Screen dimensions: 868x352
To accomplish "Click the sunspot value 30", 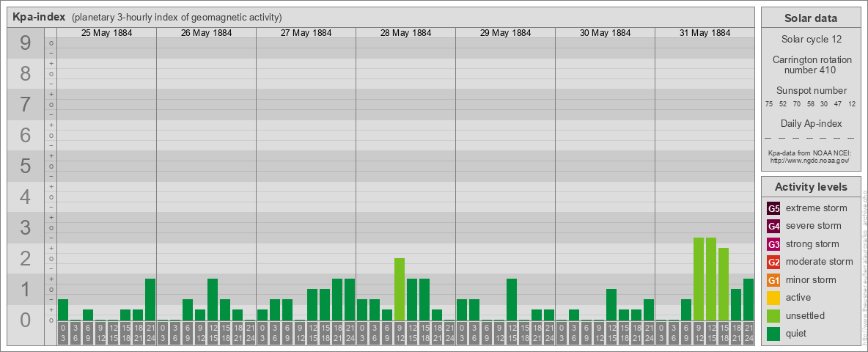I will [824, 104].
